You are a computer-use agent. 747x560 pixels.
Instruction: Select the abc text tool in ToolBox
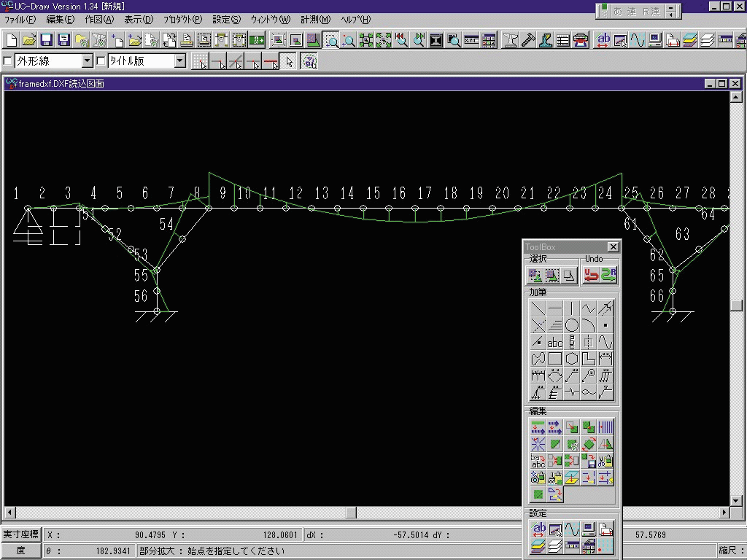555,342
